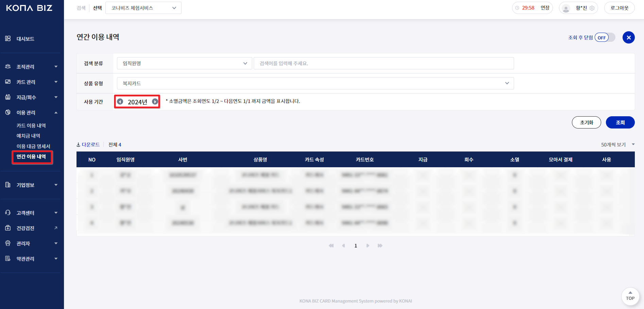Close the 연간 이용 내역 panel
Viewport: 644px width, 309px height.
(x=629, y=37)
